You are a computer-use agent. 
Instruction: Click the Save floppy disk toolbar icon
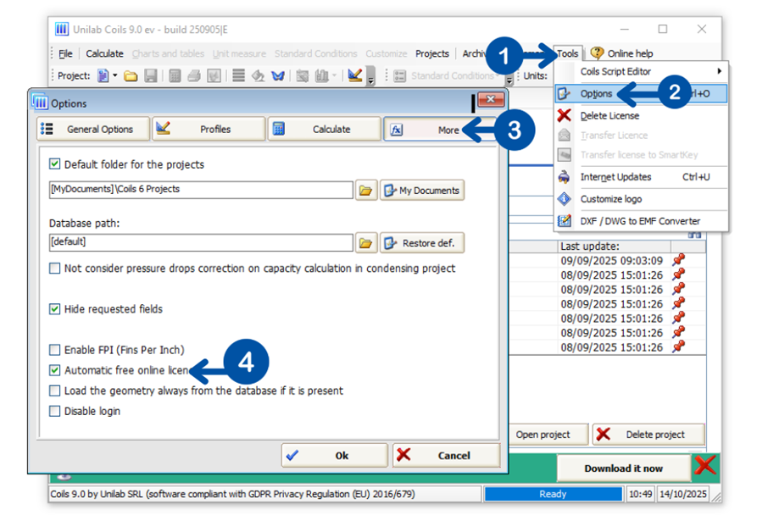[x=150, y=76]
